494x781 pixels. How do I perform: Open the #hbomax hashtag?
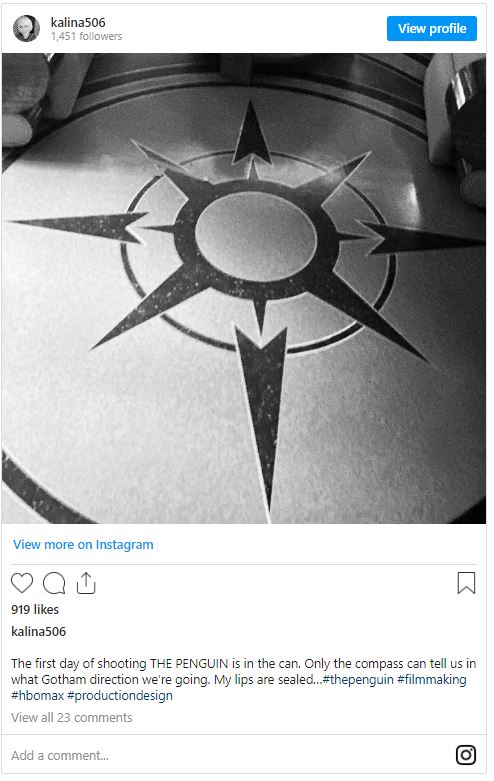pyautogui.click(x=37, y=695)
